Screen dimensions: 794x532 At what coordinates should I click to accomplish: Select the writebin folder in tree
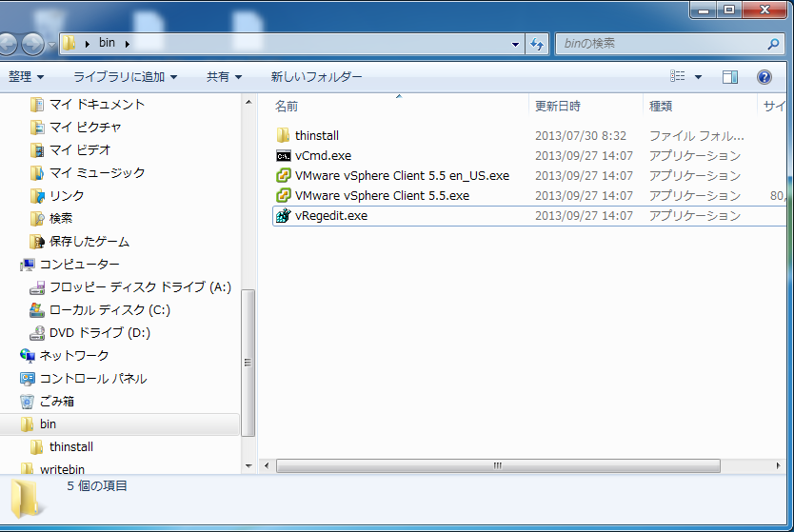point(62,469)
